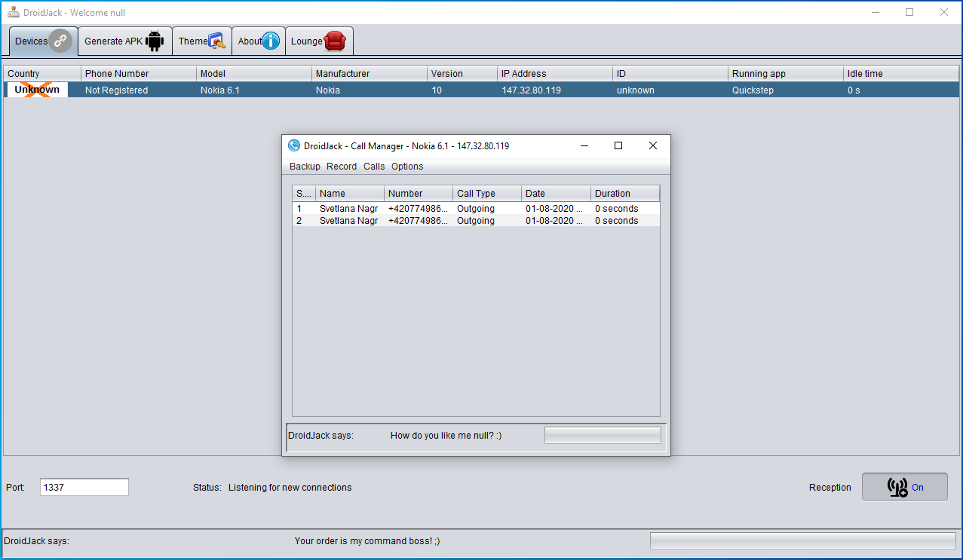Click the ID column header

tap(671, 73)
